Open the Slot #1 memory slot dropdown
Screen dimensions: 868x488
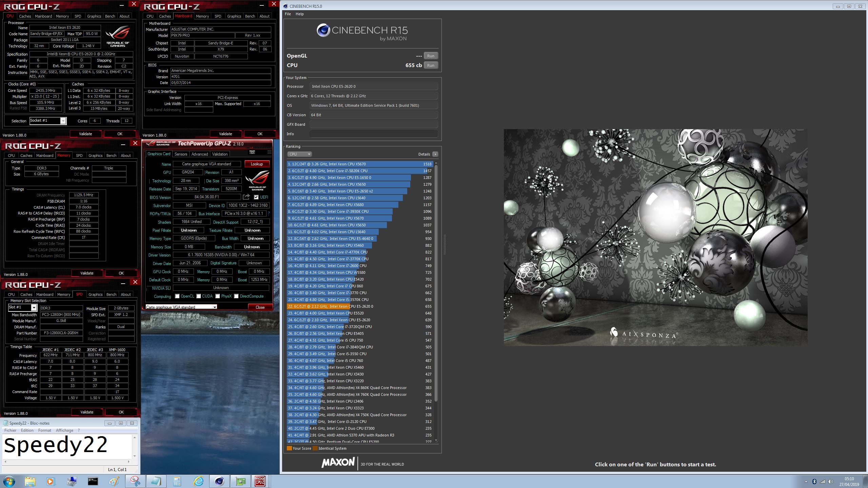click(34, 307)
